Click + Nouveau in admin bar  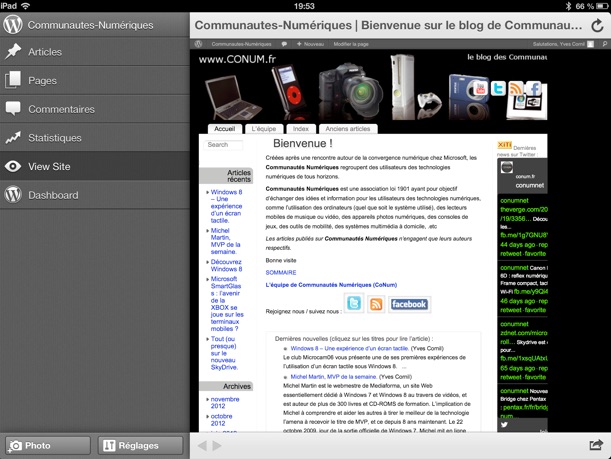click(x=311, y=44)
